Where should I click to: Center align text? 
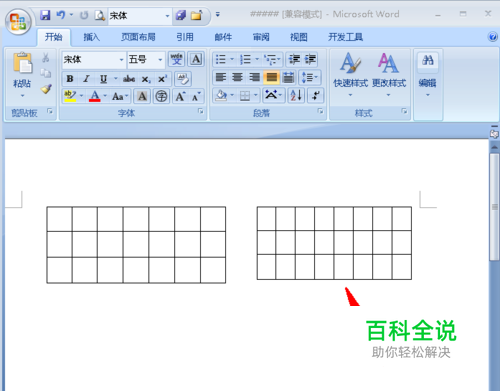tap(237, 78)
